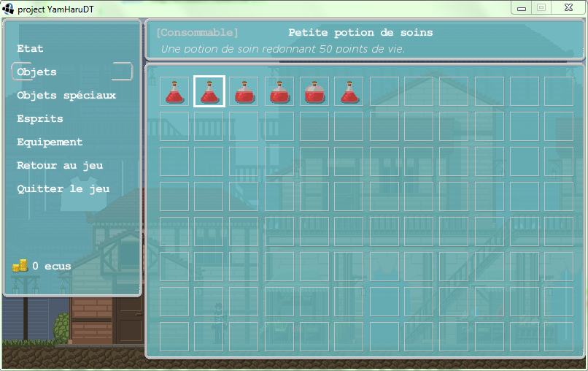Click the gold coins ecus icon
This screenshot has height=371, width=588.
pyautogui.click(x=20, y=266)
